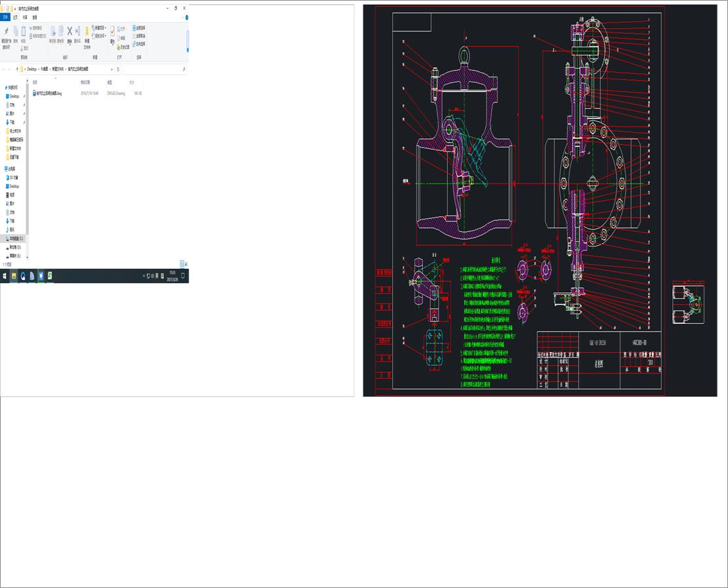Image resolution: width=728 pixels, height=588 pixels.
Task: Click the Copy path icon in the ribbon
Action: (x=30, y=28)
